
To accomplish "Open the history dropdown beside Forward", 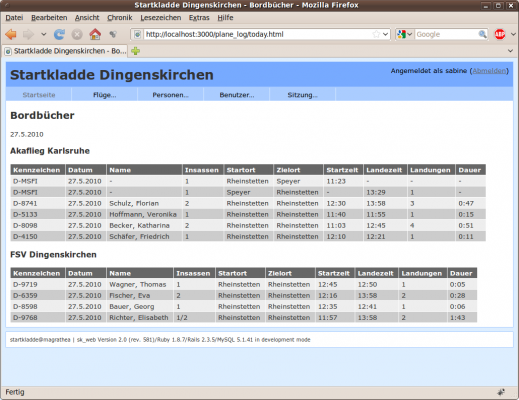I will pos(43,34).
